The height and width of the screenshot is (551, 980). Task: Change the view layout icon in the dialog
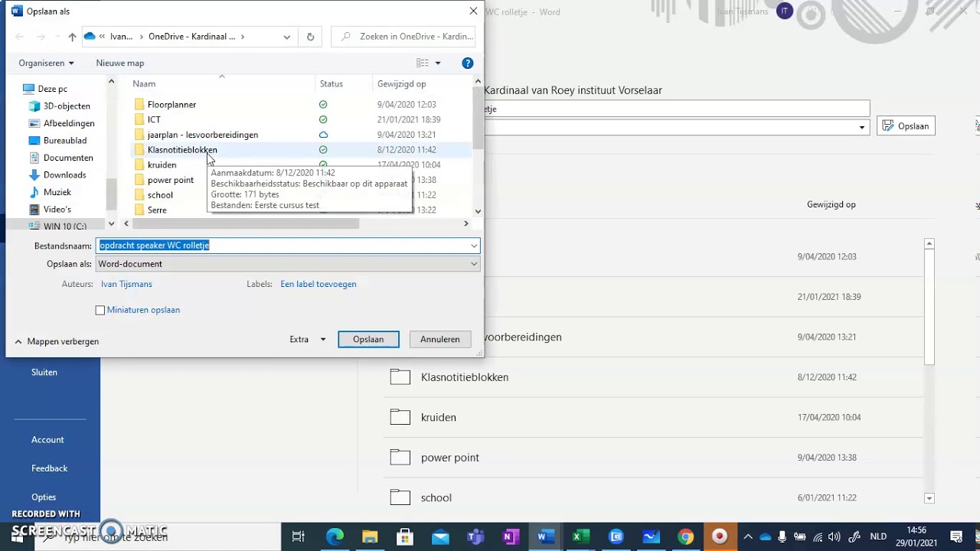423,63
